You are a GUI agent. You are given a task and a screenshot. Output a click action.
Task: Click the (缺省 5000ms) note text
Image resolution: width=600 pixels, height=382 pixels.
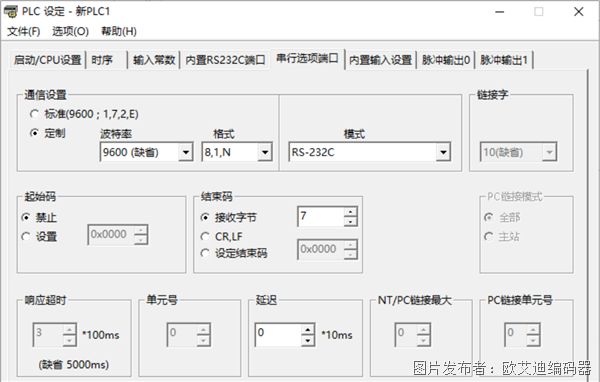(x=73, y=365)
